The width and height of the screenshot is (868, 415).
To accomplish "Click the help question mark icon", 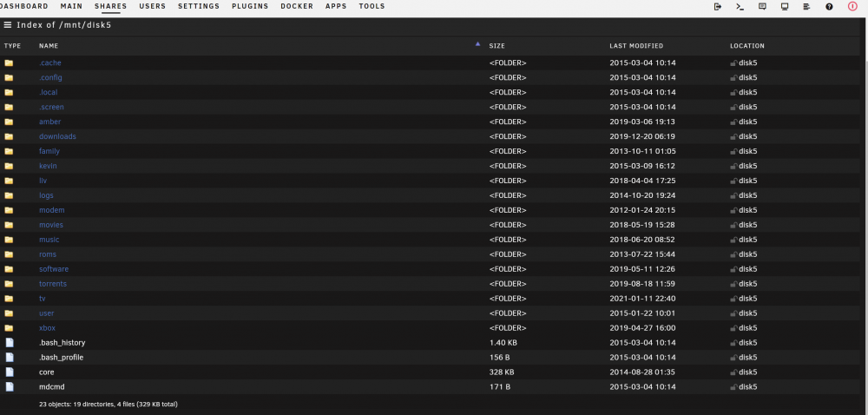I will 829,7.
